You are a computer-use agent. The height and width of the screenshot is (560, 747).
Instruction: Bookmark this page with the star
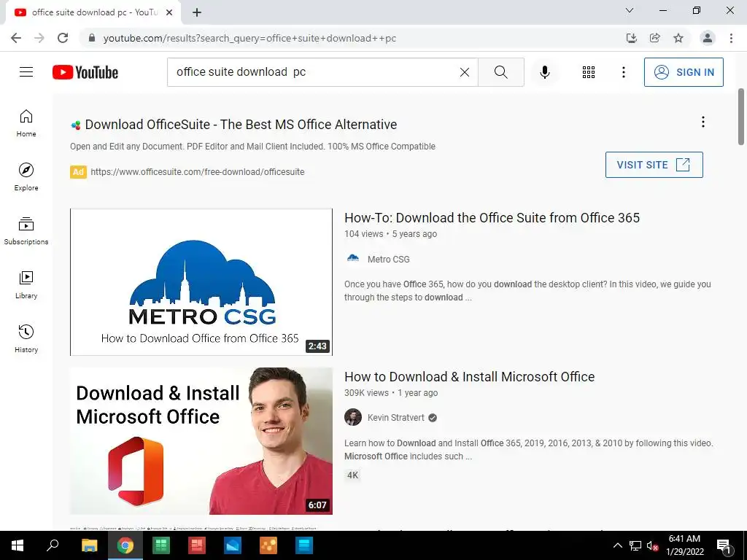(678, 38)
